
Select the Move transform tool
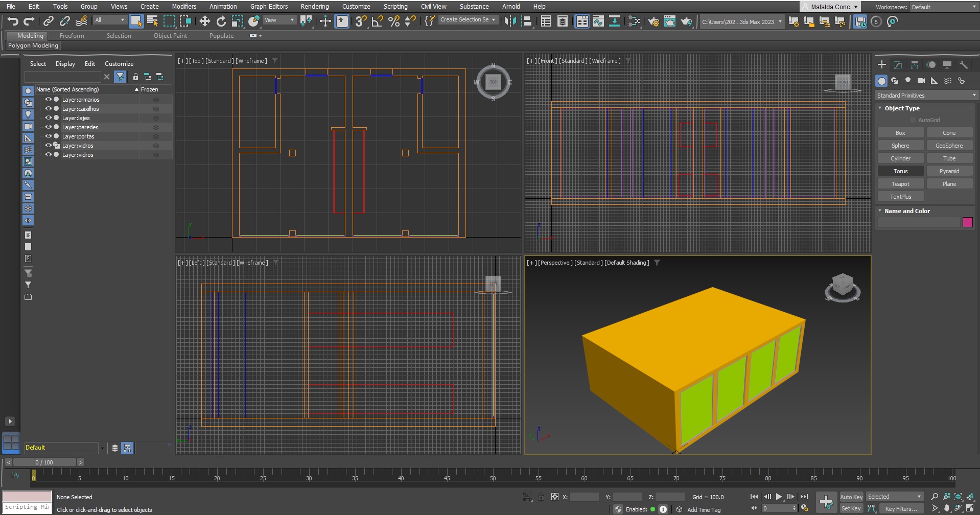(x=204, y=21)
